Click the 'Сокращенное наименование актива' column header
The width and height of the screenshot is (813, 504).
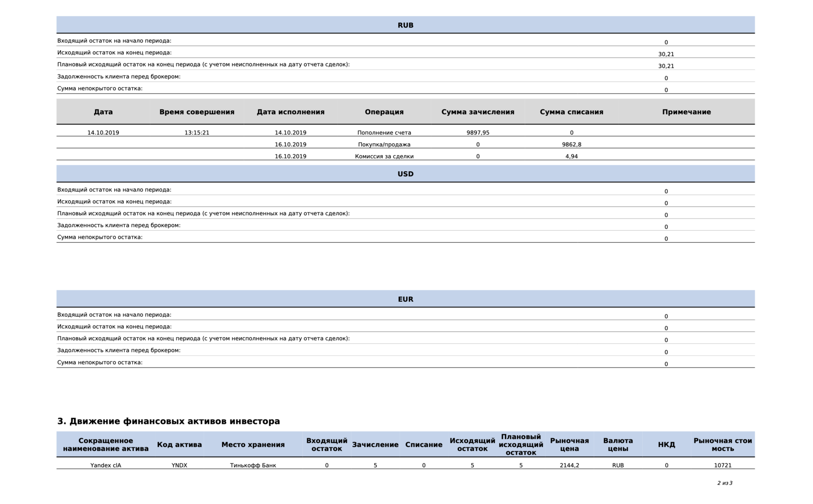[105, 445]
